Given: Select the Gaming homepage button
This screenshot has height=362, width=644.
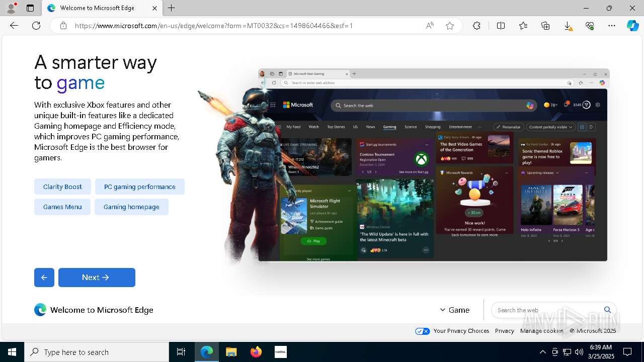Looking at the screenshot, I should tap(131, 207).
